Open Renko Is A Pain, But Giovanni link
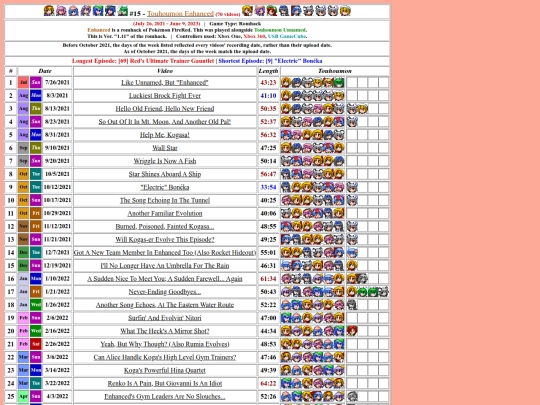The image size is (540, 405). coord(165,384)
